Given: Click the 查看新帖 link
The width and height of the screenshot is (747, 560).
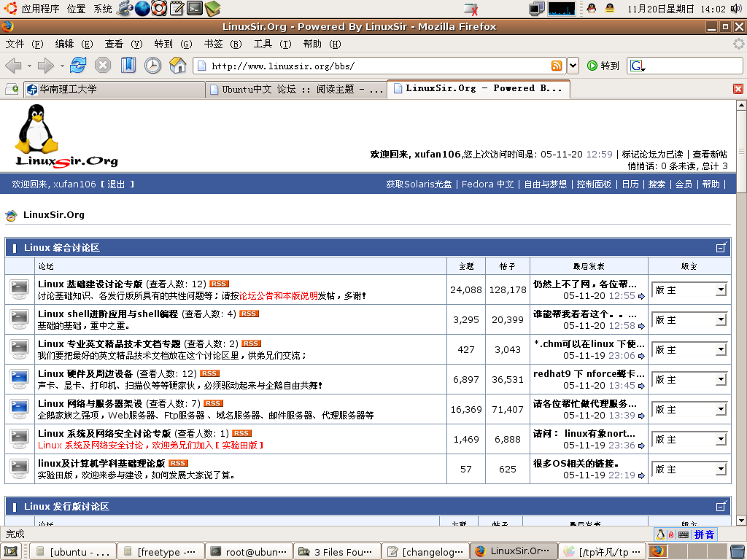Looking at the screenshot, I should coord(710,154).
